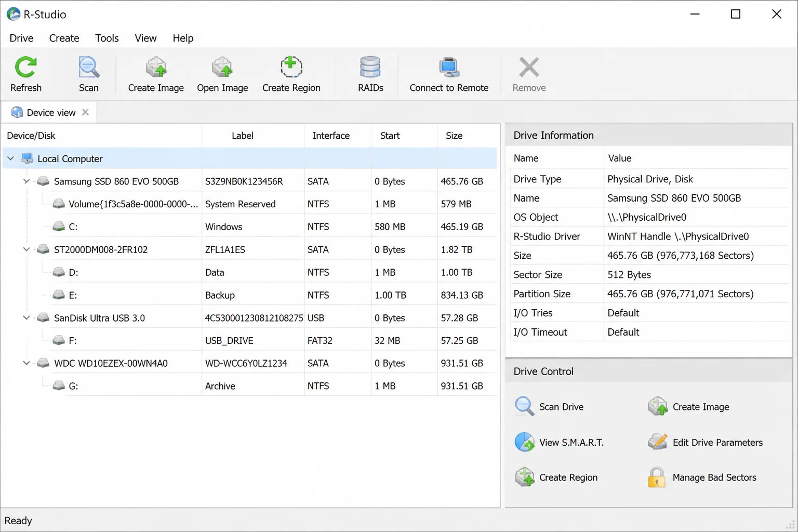Viewport: 798px width, 532px height.
Task: Click the Manage Bad Sectors lock icon
Action: pos(657,477)
